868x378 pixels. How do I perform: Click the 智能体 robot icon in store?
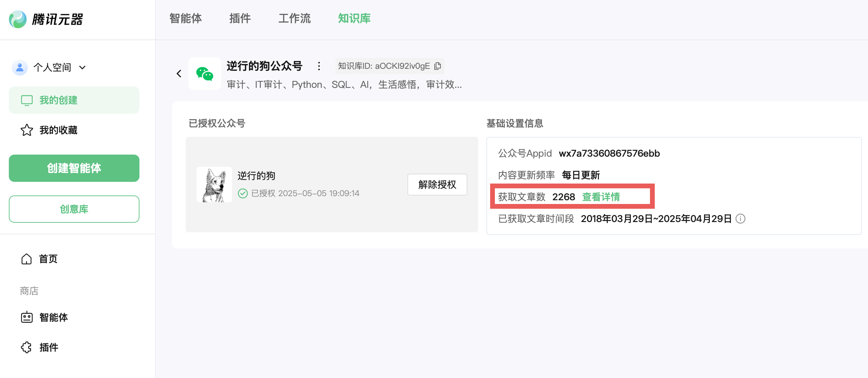click(27, 317)
